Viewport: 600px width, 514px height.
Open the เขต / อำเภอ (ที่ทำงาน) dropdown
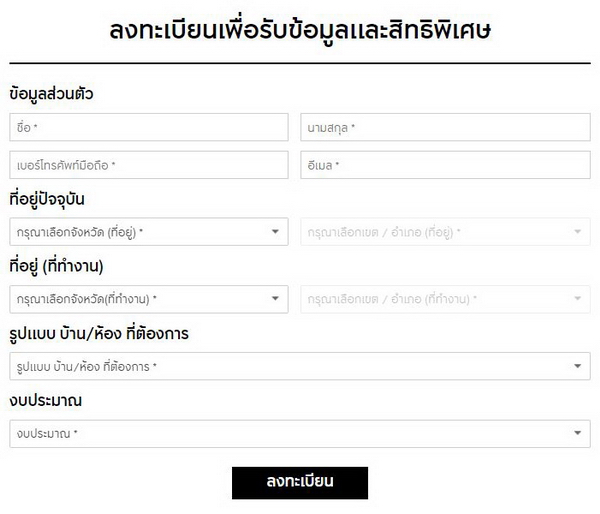(x=435, y=299)
